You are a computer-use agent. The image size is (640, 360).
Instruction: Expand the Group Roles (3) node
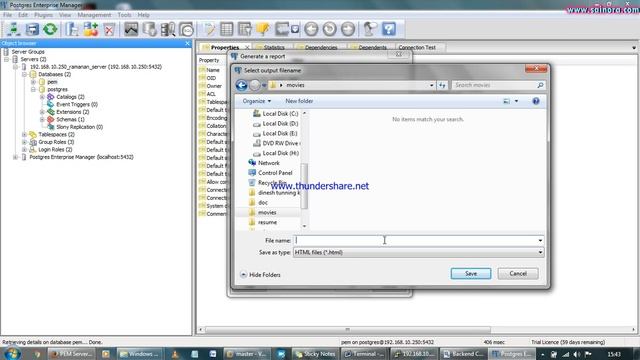tap(24, 142)
